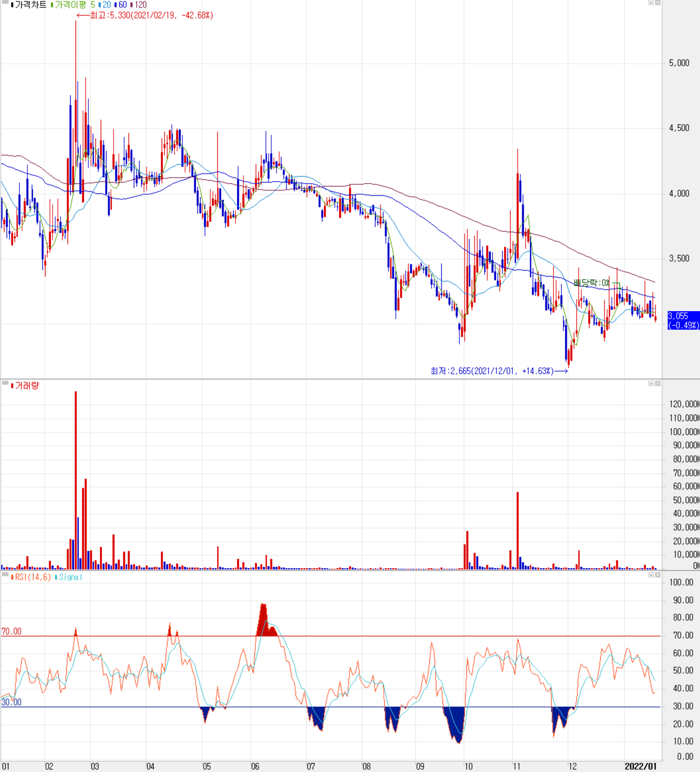Select the 20-day moving average legend
The height and width of the screenshot is (772, 700).
tap(105, 5)
